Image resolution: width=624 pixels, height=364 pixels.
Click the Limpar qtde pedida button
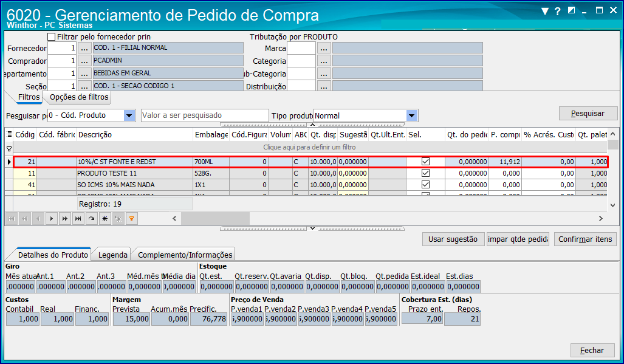click(x=518, y=239)
